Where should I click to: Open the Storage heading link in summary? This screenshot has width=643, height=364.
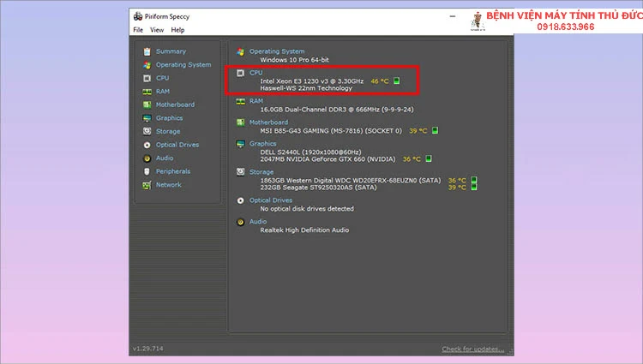pyautogui.click(x=261, y=172)
